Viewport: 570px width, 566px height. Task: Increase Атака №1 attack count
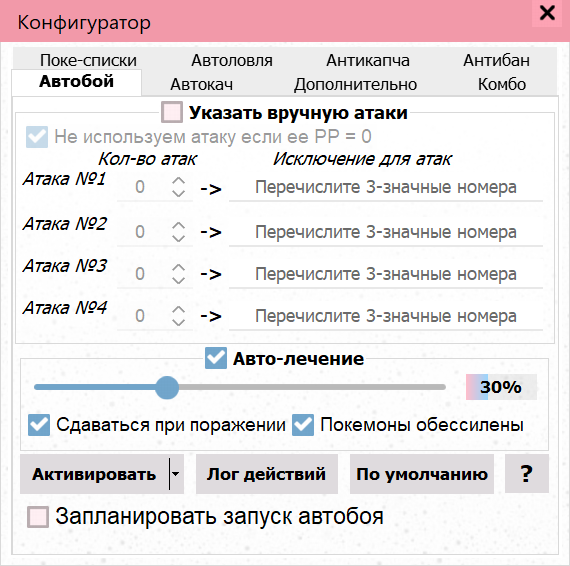[x=178, y=181]
